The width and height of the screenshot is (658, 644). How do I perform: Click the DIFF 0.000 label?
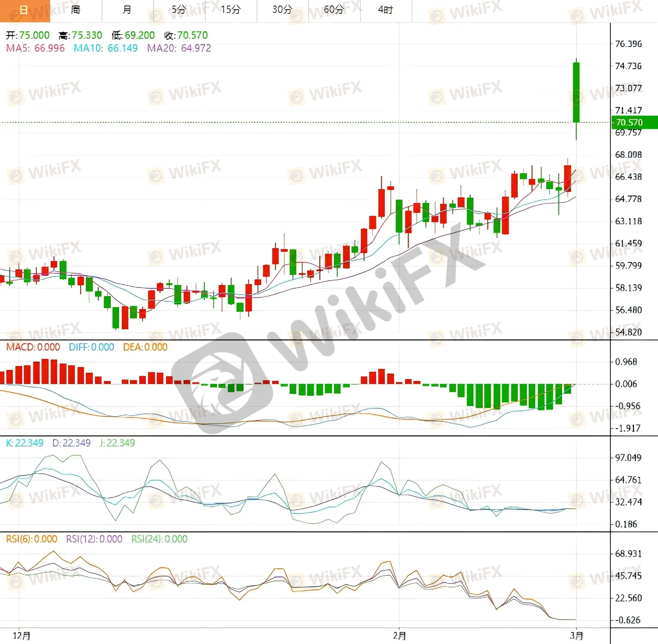point(91,347)
